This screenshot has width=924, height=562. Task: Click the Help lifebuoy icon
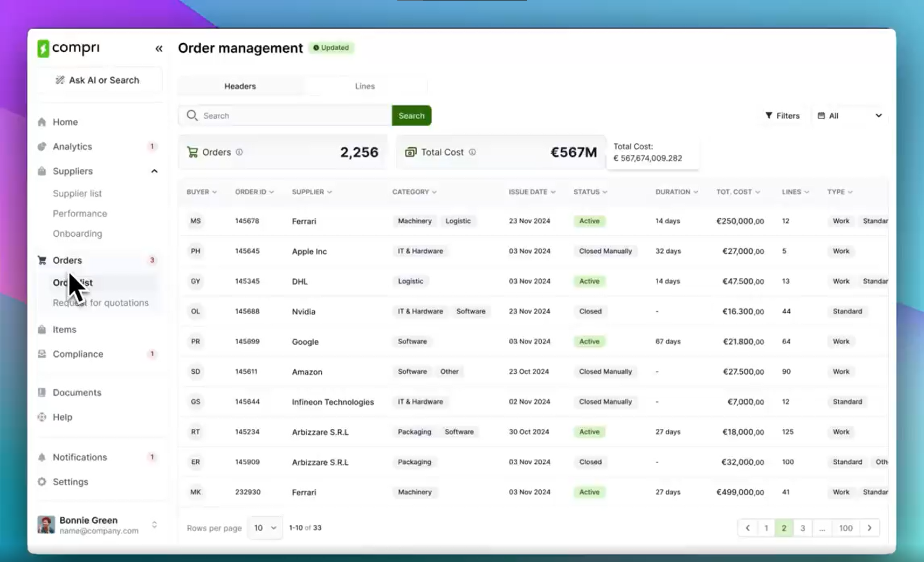pyautogui.click(x=42, y=417)
